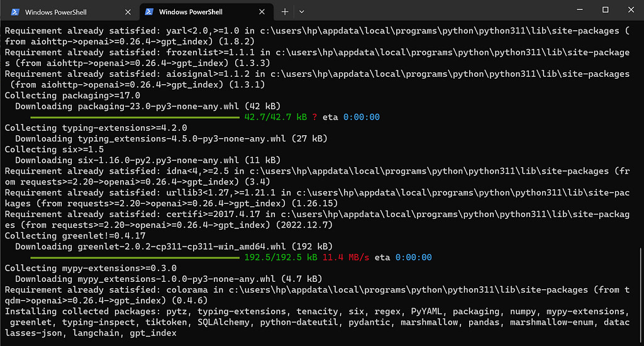
Task: Click the 'Requirement already satisfied: idna' line
Action: pyautogui.click(x=317, y=176)
